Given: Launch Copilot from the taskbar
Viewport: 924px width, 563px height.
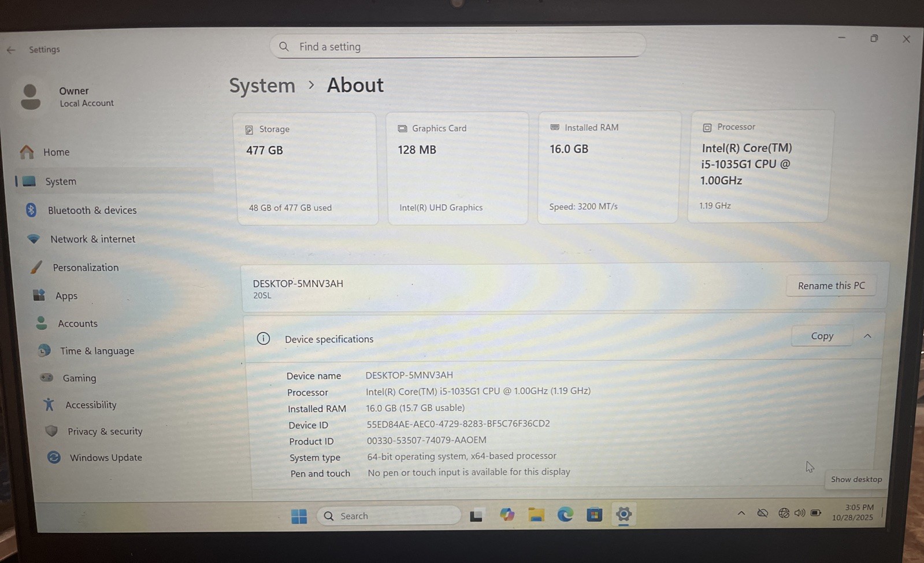Looking at the screenshot, I should pos(507,514).
